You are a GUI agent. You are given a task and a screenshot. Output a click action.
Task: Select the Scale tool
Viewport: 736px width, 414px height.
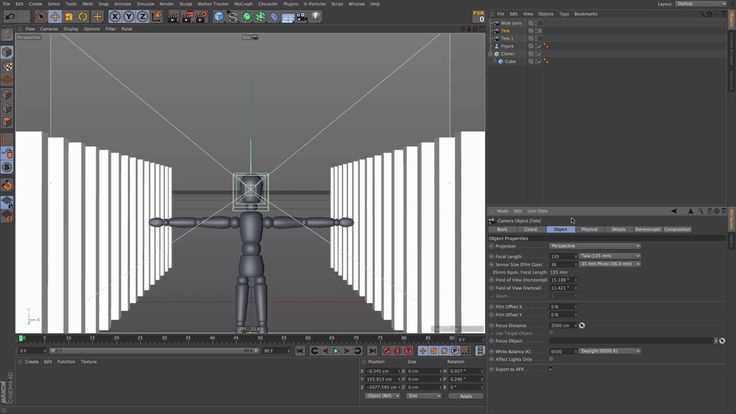click(x=69, y=17)
